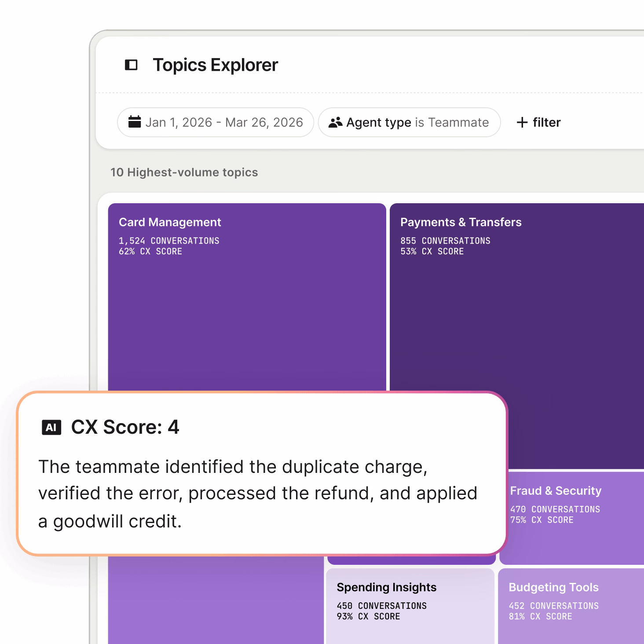Viewport: 644px width, 644px height.
Task: Click the Topics Explorer page title
Action: (x=215, y=65)
